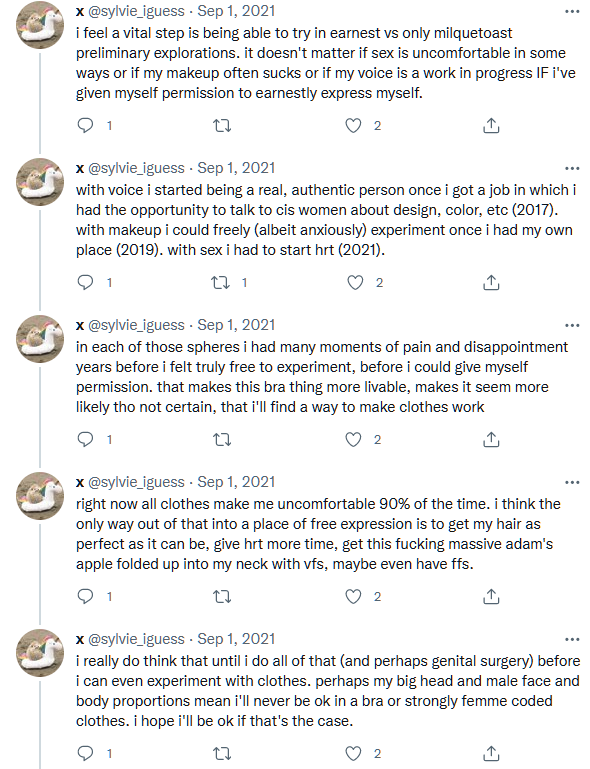
Task: Like the tweet about pain and disappointment
Action: tap(354, 439)
